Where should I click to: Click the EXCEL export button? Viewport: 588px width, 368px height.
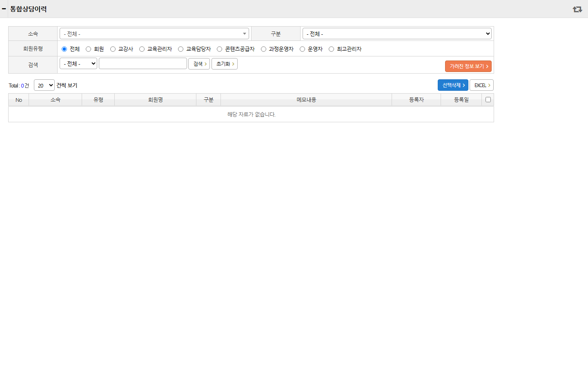pyautogui.click(x=482, y=85)
